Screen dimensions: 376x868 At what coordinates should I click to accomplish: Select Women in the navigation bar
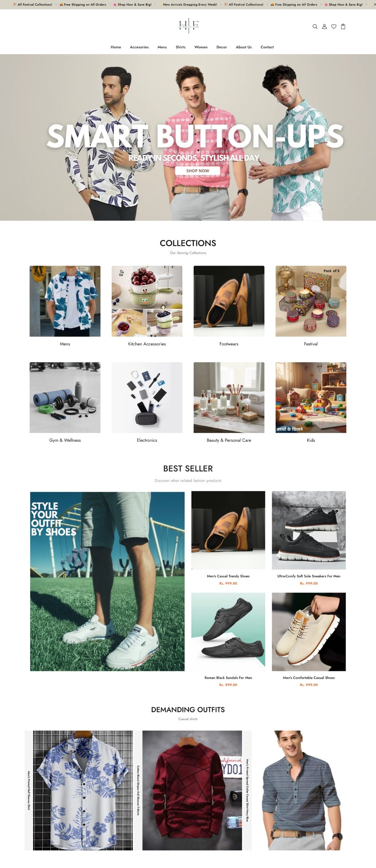(x=201, y=47)
